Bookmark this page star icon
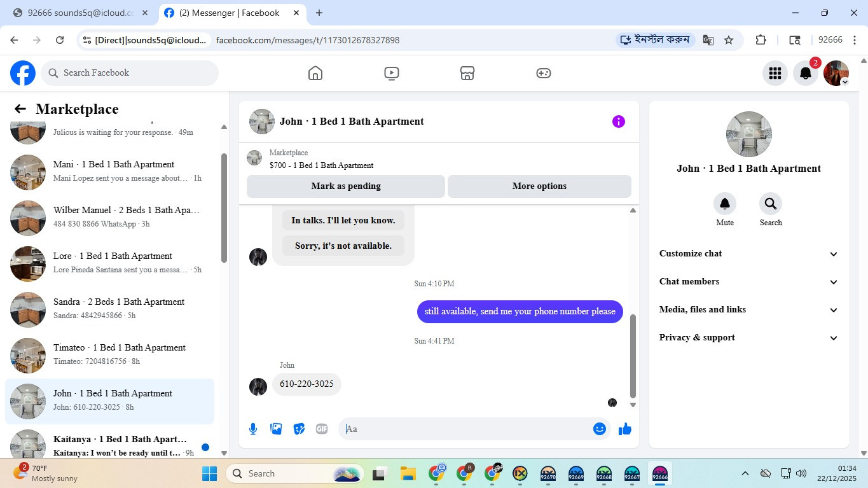The width and height of the screenshot is (868, 488). 729,40
